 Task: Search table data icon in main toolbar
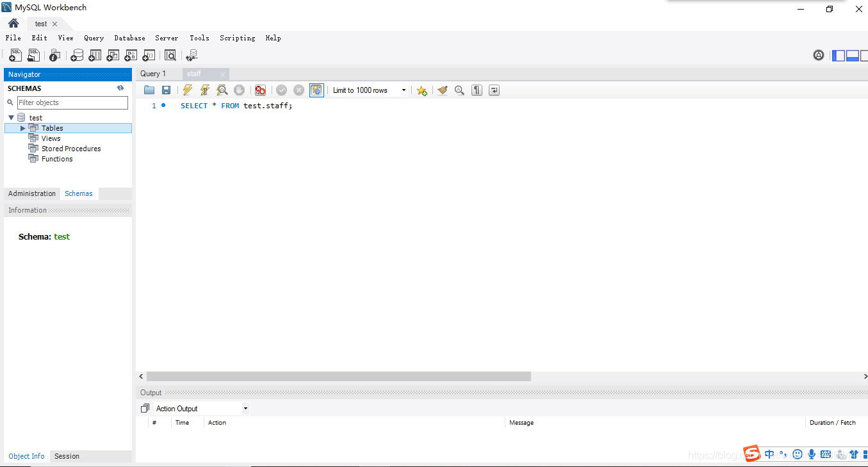point(170,56)
